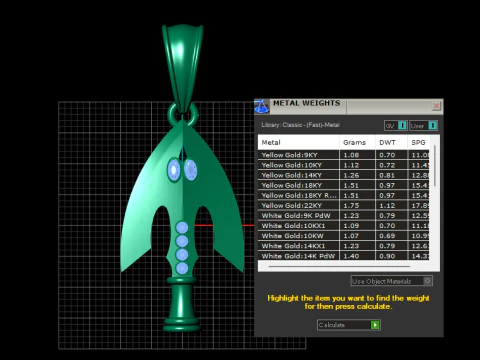Sort by the Metal column header
This screenshot has height=360, width=480.
298,142
